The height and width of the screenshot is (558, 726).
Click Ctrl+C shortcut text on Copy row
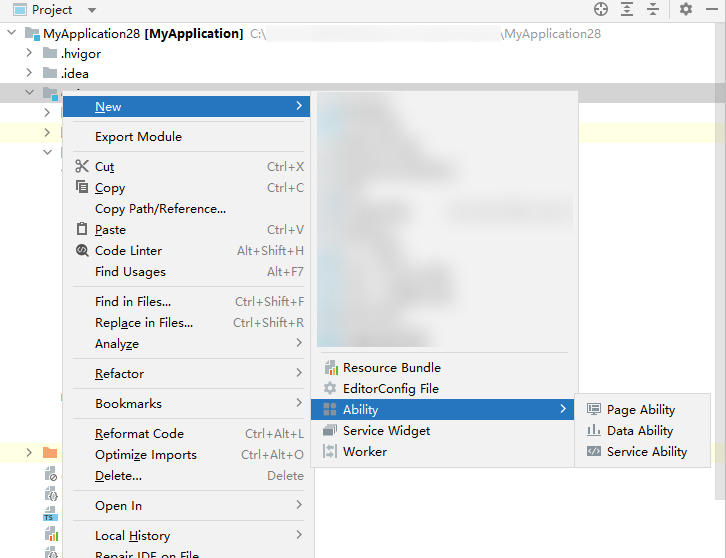coord(285,188)
